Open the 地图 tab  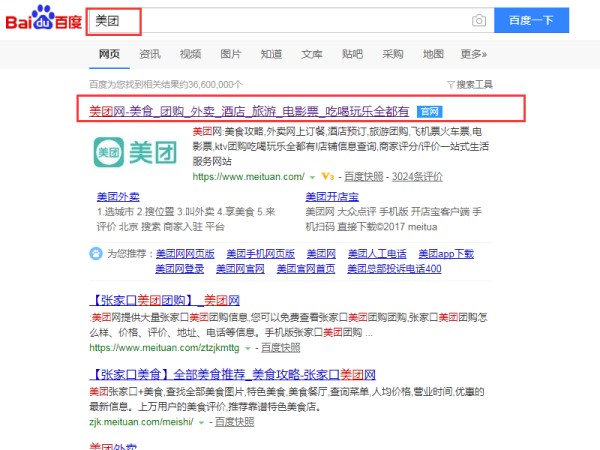tap(433, 54)
